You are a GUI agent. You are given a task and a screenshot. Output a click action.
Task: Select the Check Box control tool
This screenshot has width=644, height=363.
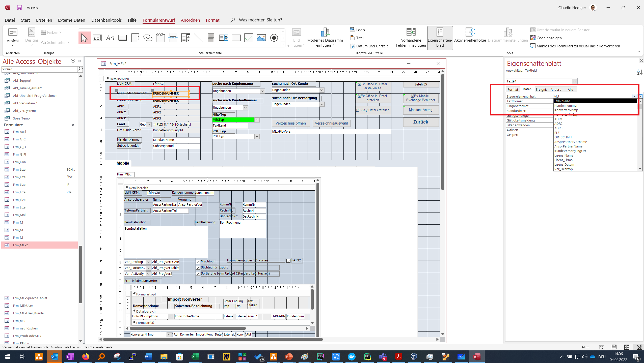point(249,38)
